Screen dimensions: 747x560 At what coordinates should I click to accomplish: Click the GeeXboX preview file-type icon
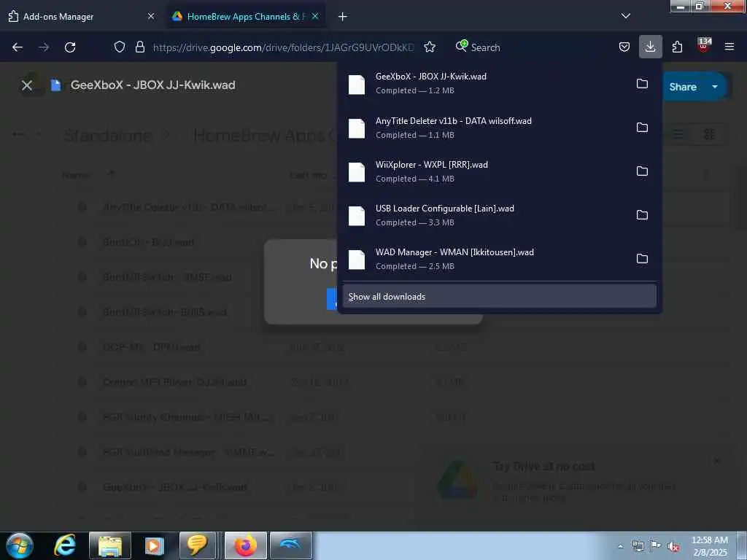click(x=55, y=85)
